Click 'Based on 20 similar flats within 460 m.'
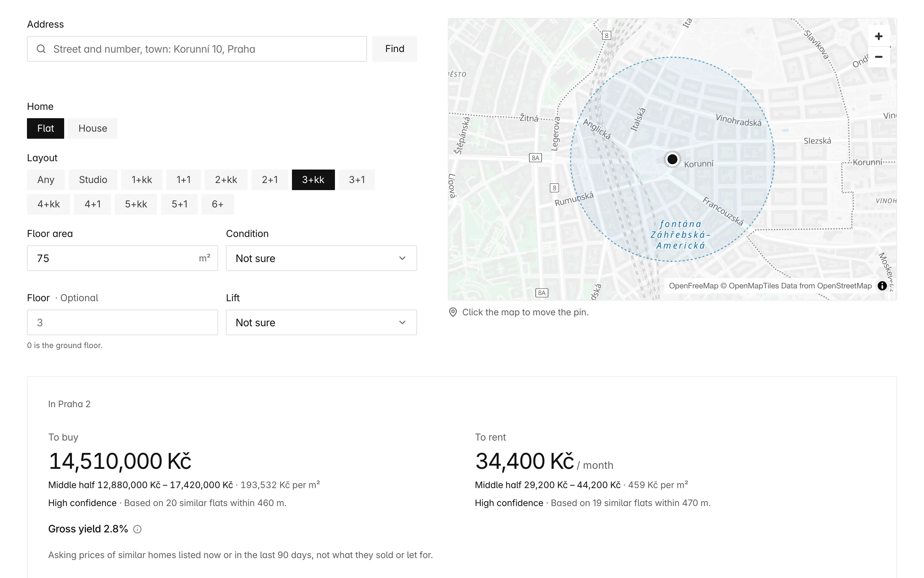The width and height of the screenshot is (924, 578). [x=205, y=503]
